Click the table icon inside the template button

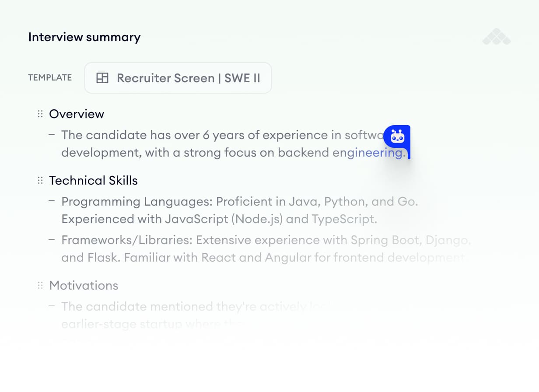101,78
